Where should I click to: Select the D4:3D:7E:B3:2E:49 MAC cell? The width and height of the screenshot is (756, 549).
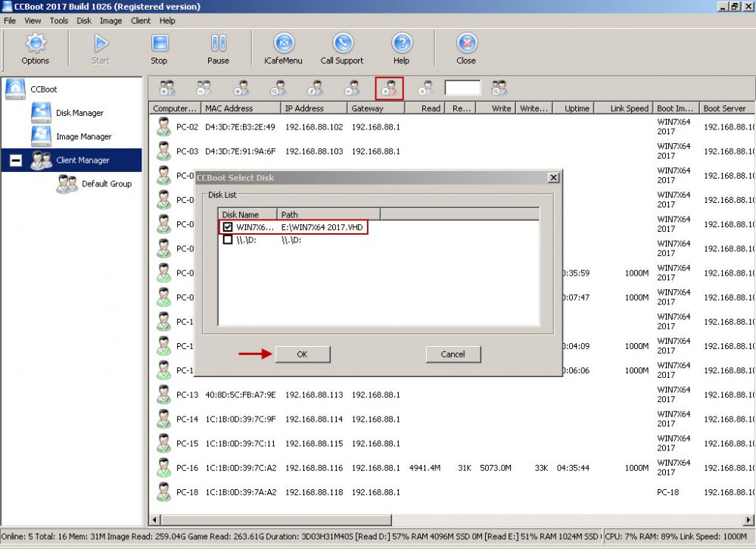pos(240,127)
